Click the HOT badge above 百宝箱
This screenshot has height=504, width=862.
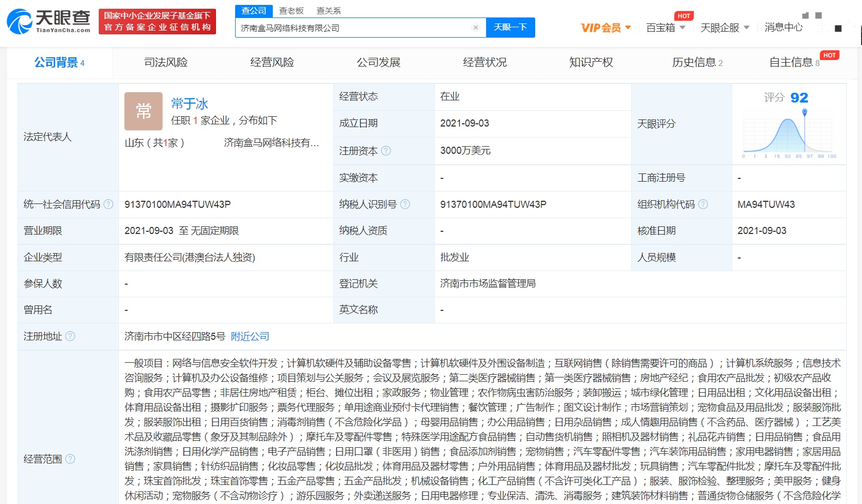684,16
